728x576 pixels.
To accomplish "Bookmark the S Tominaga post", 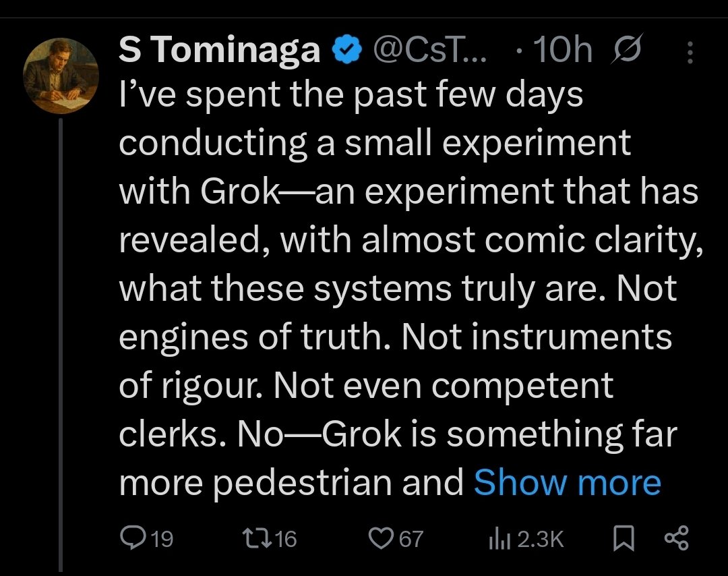I will [x=624, y=538].
